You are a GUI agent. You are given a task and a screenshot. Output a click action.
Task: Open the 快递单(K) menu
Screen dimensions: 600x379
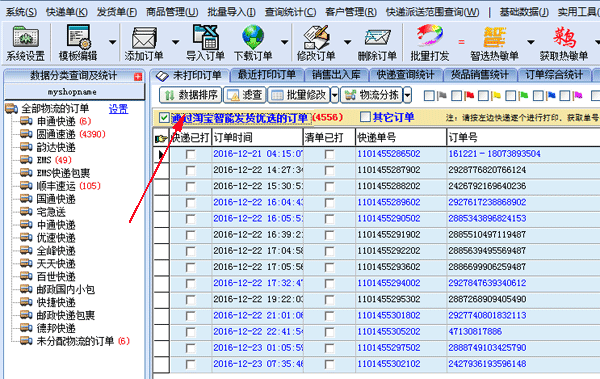(x=67, y=12)
